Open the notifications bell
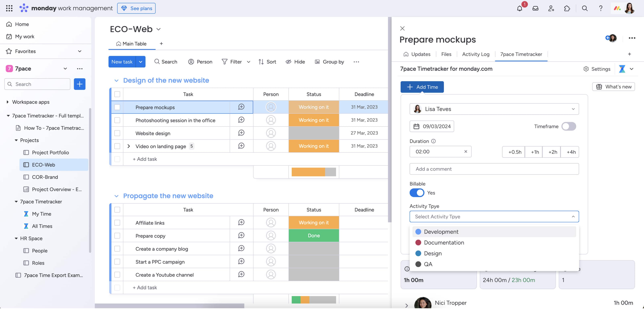Viewport: 644px width, 309px height. 519,8
